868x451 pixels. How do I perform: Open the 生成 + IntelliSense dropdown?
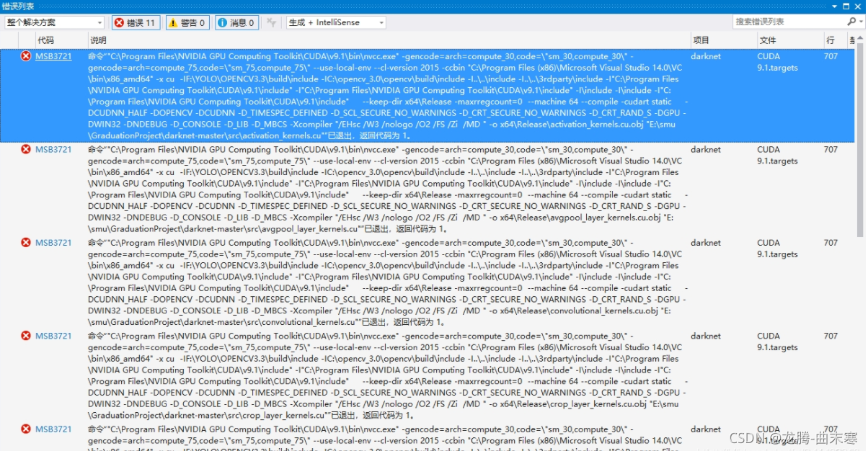336,22
